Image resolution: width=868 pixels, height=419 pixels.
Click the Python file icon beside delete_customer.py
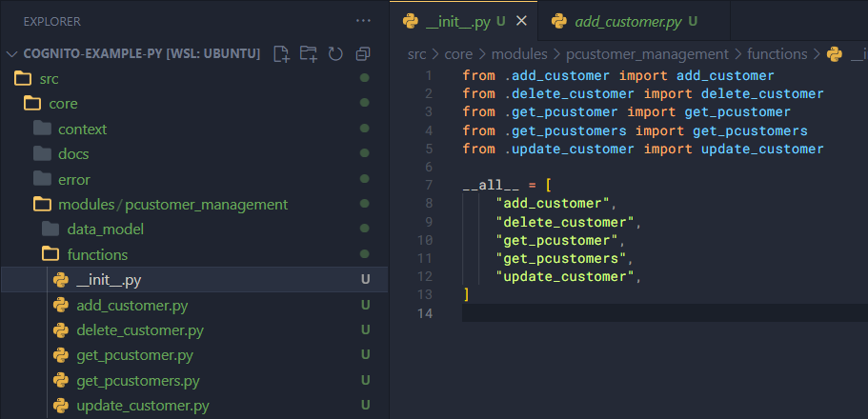click(61, 330)
